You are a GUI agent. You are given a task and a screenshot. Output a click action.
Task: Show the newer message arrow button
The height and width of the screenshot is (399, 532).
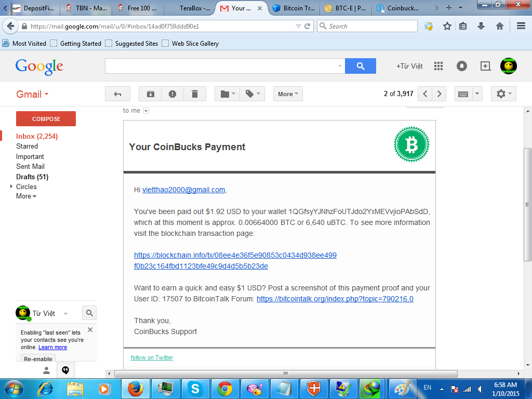coord(425,94)
